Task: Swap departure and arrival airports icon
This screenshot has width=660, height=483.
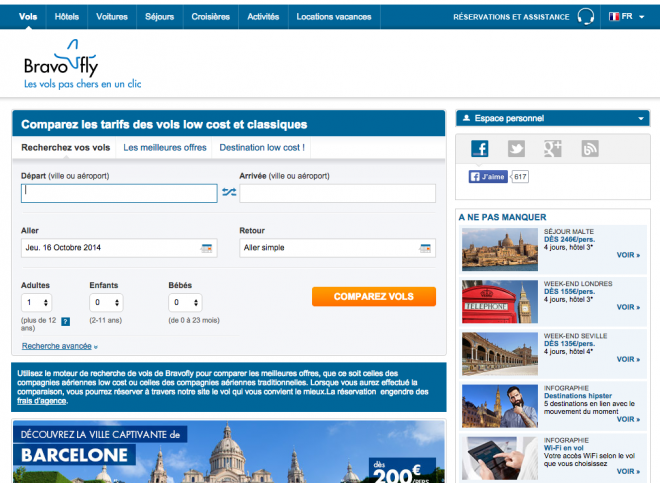Action: (x=229, y=192)
